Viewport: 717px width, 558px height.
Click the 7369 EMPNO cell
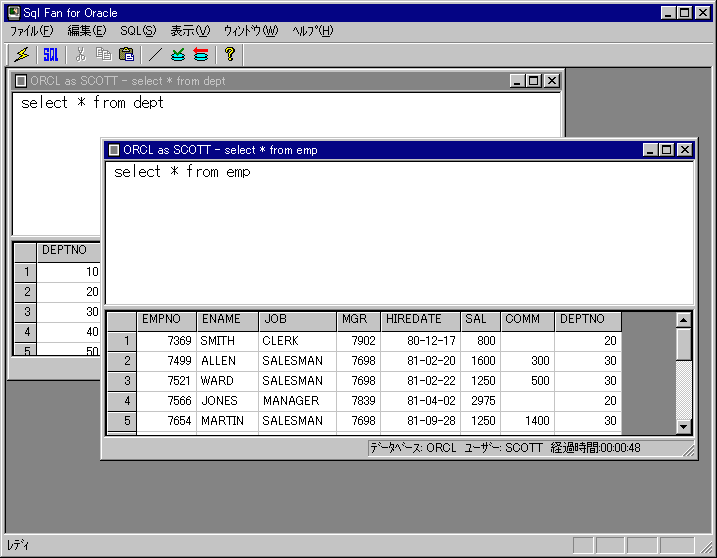(167, 341)
